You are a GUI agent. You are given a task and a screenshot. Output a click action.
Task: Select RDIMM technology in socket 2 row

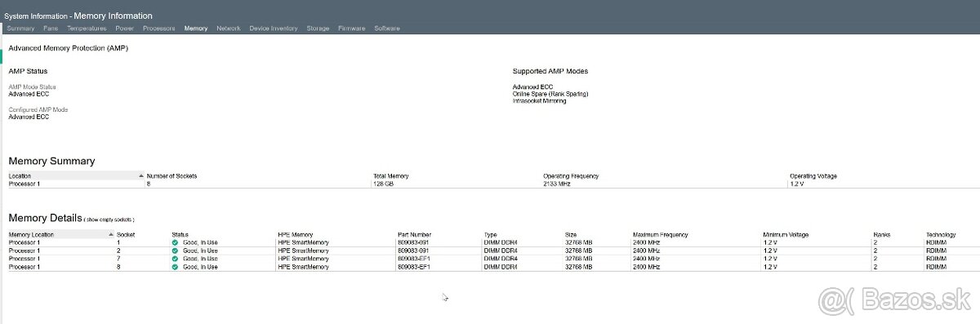tap(937, 251)
